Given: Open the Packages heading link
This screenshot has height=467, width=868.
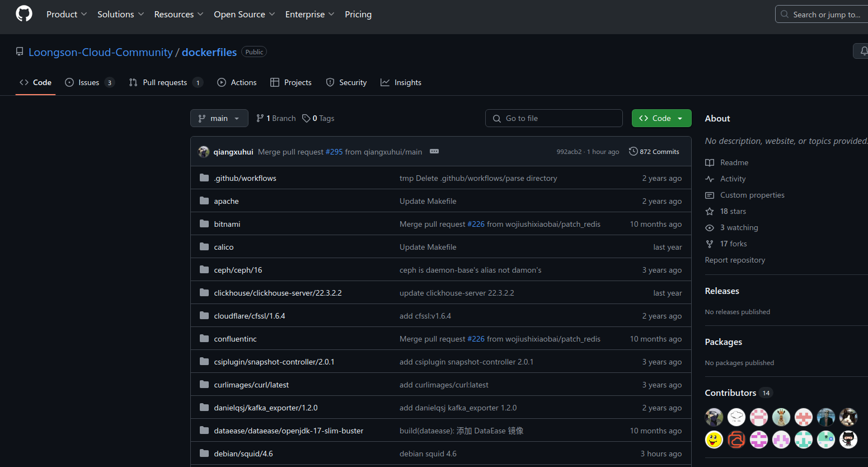Looking at the screenshot, I should click(724, 342).
